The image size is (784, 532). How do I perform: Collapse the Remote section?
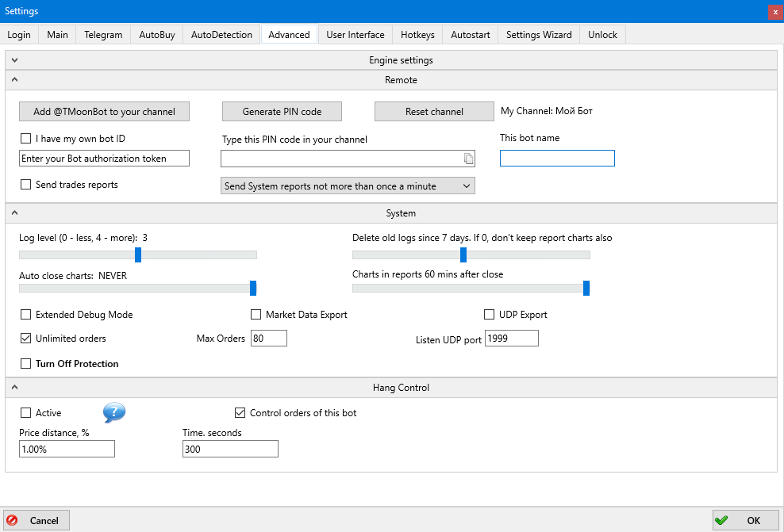pyautogui.click(x=14, y=80)
